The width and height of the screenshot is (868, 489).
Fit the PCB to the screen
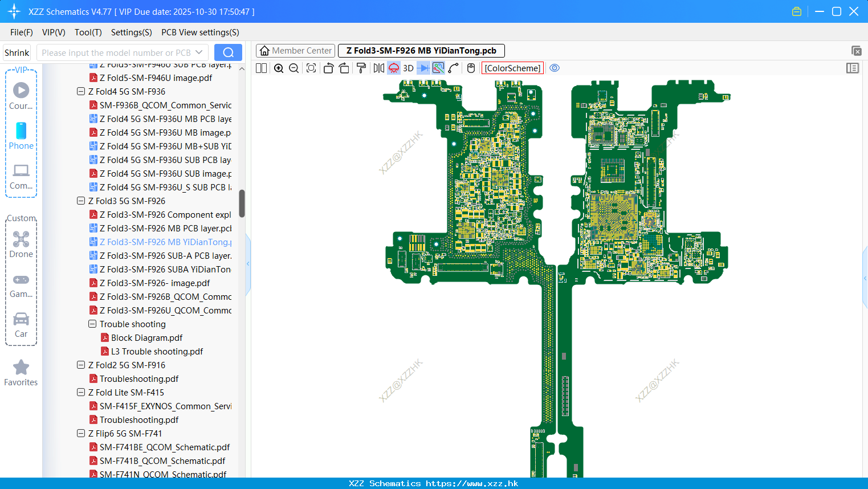311,68
